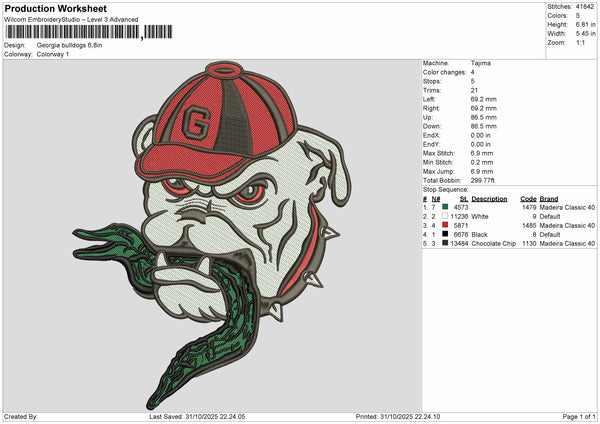Click the 'Production Worksheet' title
This screenshot has height=424, width=600.
[x=55, y=8]
